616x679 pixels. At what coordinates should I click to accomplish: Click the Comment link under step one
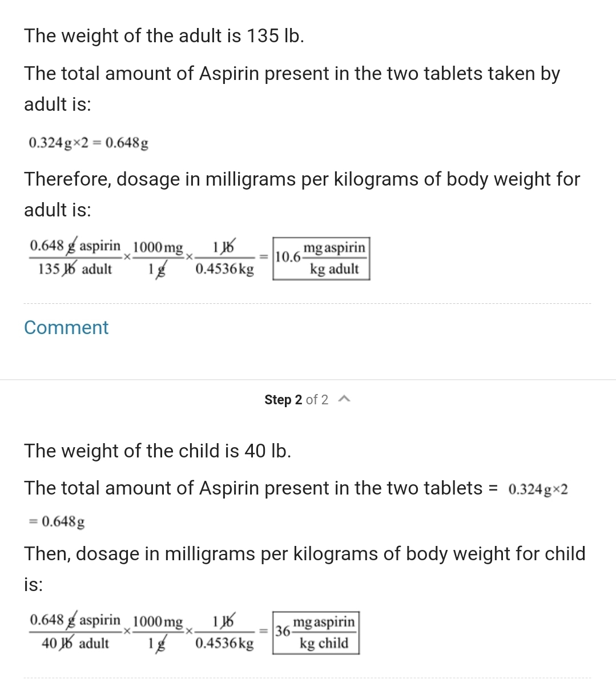coord(66,327)
